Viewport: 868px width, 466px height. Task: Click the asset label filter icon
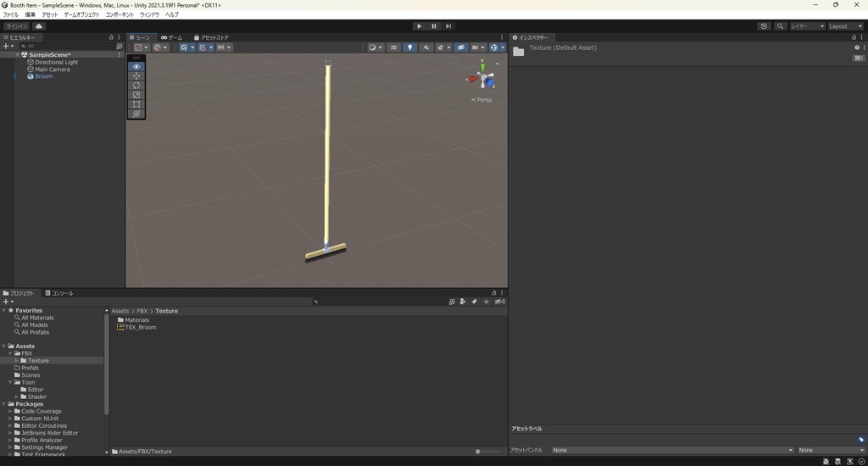[475, 302]
